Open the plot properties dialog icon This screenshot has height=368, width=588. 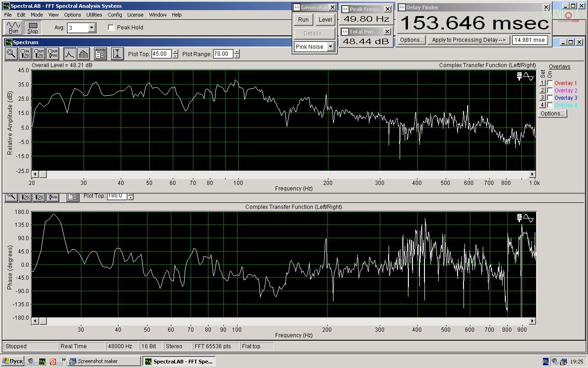pos(101,54)
